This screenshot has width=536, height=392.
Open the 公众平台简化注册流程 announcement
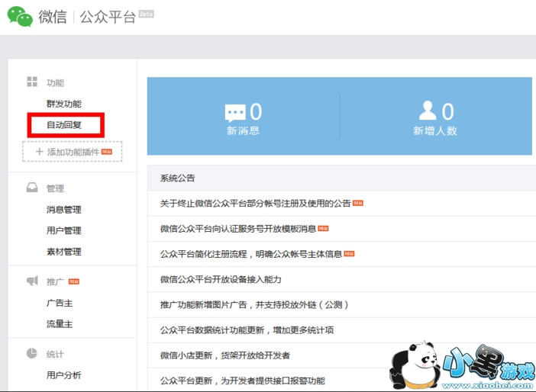click(251, 254)
